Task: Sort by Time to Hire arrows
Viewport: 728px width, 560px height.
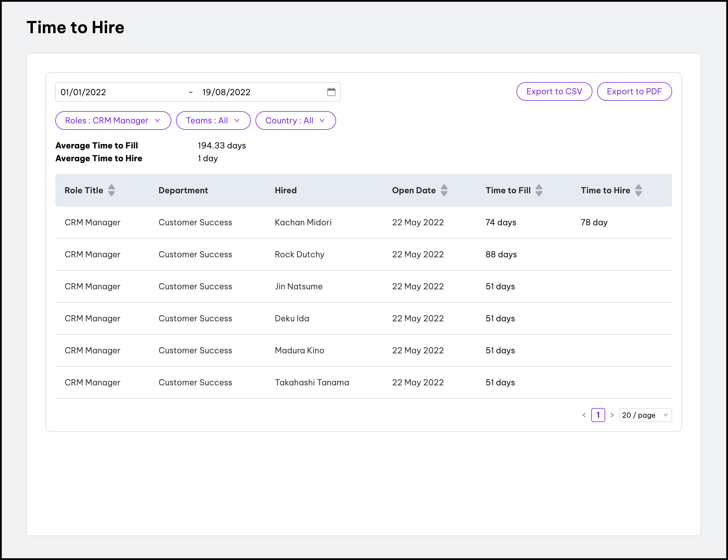Action: 638,190
